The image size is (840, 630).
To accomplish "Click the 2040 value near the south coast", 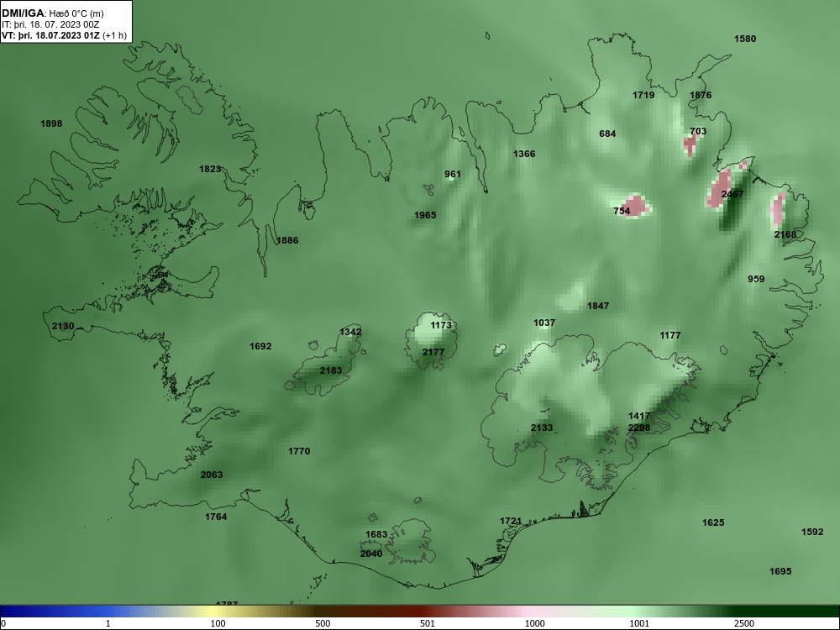I will [x=370, y=554].
